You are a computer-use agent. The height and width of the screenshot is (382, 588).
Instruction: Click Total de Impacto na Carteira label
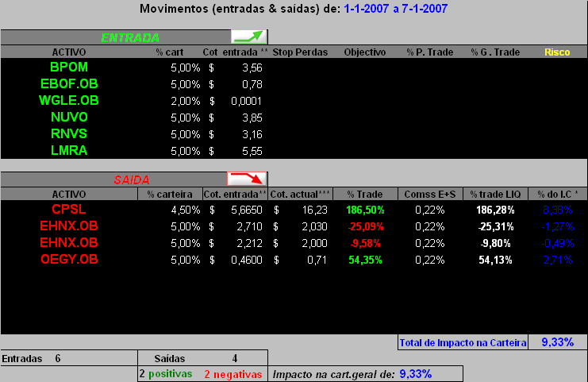tap(463, 342)
